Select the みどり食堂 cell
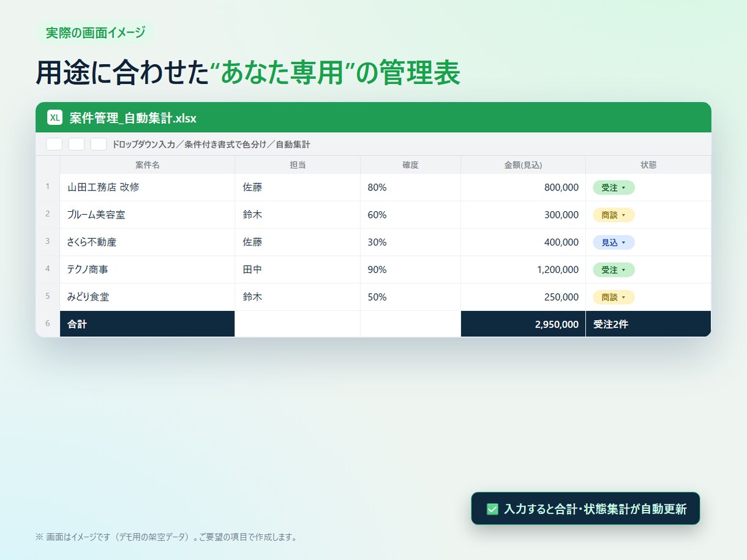The image size is (747, 560). pos(148,297)
